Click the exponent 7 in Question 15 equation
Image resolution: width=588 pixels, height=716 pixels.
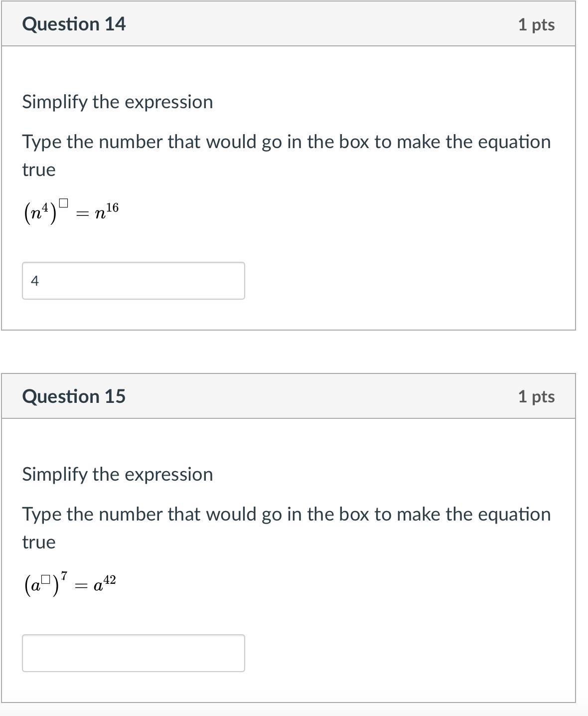[64, 575]
